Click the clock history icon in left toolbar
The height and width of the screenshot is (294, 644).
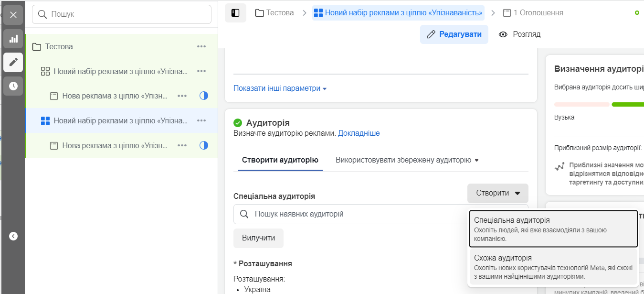(x=13, y=86)
